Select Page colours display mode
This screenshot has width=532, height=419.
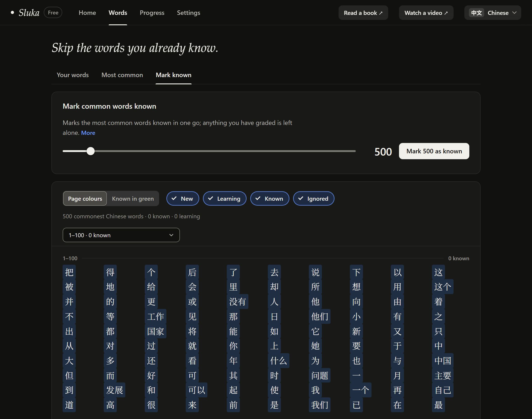(85, 198)
